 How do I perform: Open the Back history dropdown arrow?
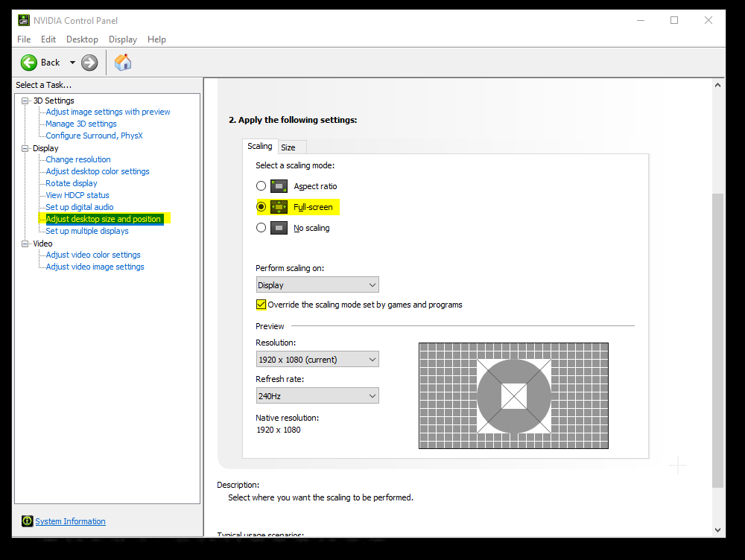point(72,63)
